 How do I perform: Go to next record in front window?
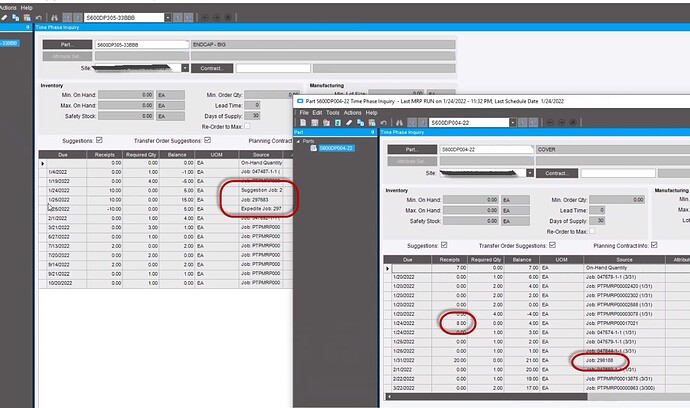click(x=523, y=123)
